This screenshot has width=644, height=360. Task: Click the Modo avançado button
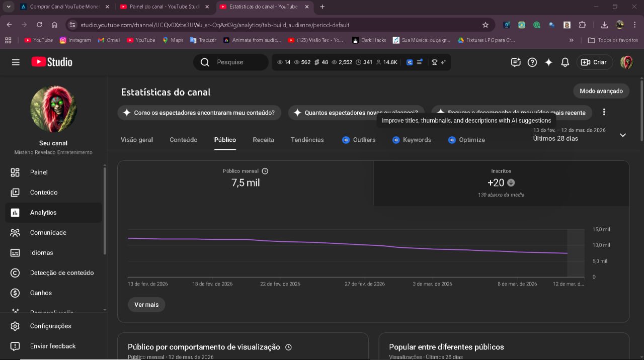tap(601, 91)
